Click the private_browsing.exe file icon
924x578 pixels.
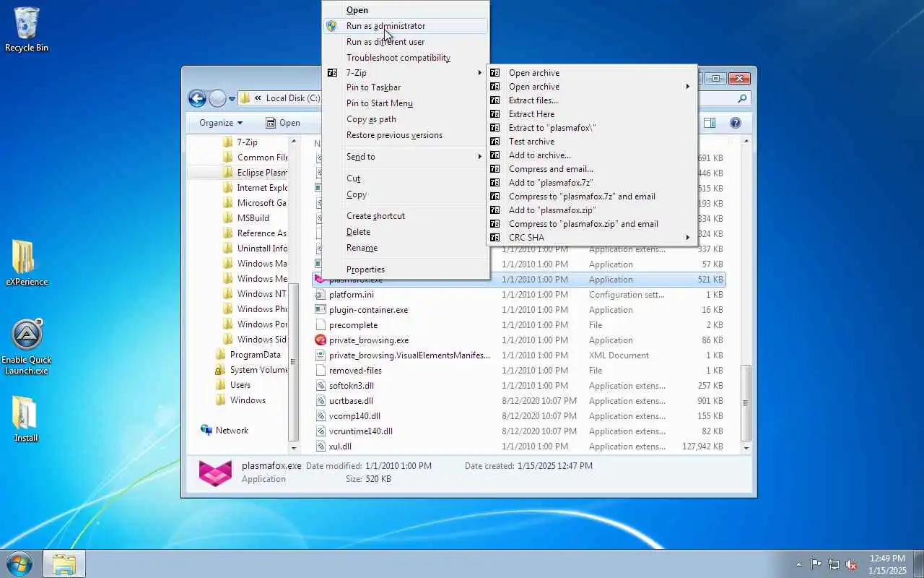point(321,340)
